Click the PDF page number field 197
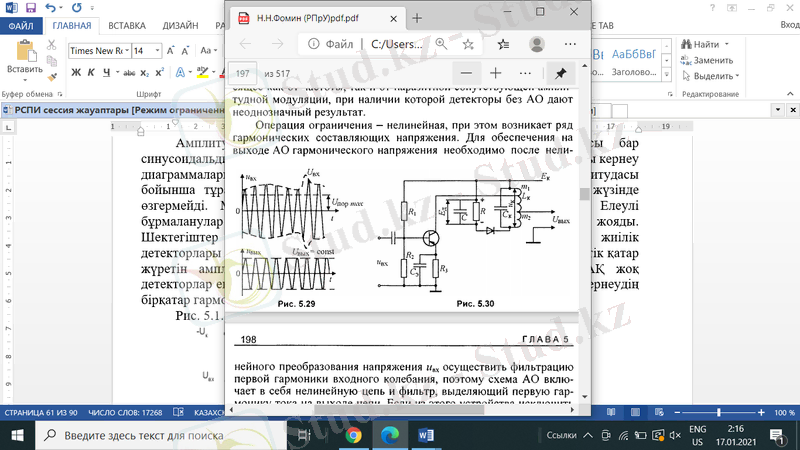 tap(243, 74)
